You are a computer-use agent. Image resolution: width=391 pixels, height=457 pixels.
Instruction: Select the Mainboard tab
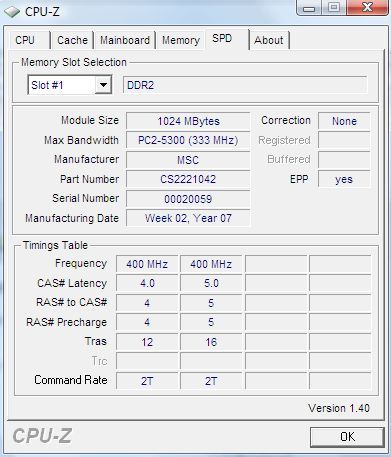[125, 40]
